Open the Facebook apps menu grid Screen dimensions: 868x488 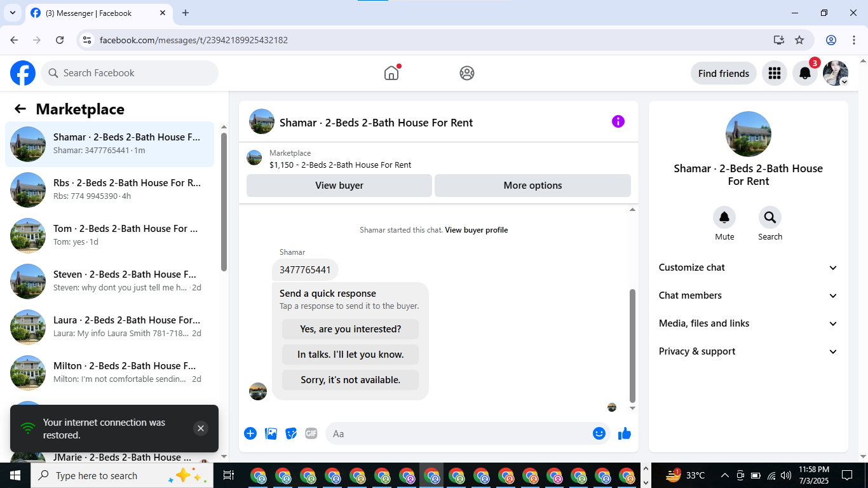[774, 73]
